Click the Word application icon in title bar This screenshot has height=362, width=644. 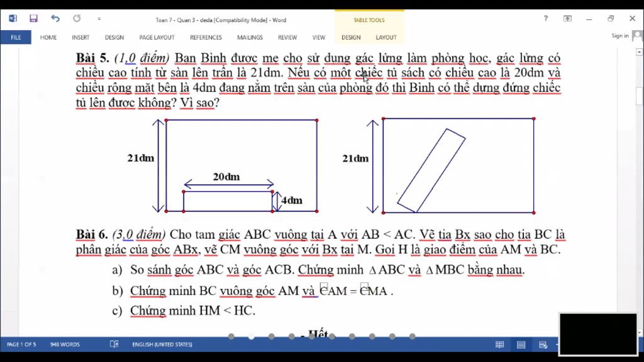[13, 18]
